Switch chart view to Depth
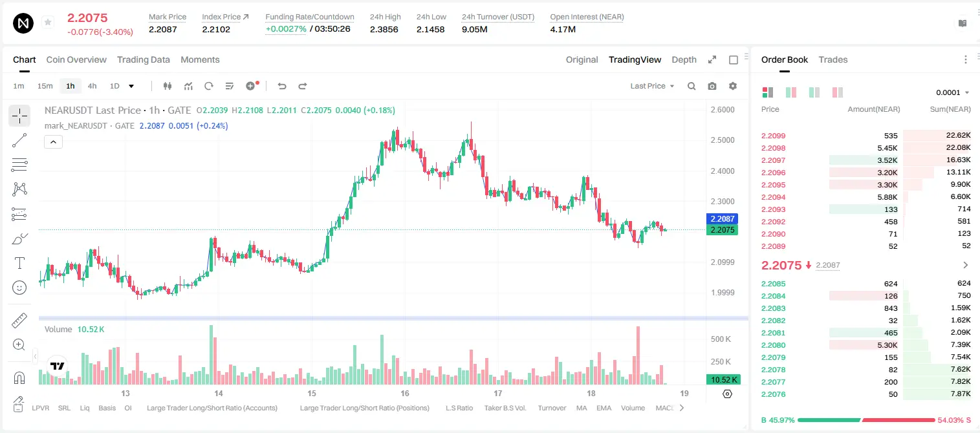 click(x=684, y=59)
